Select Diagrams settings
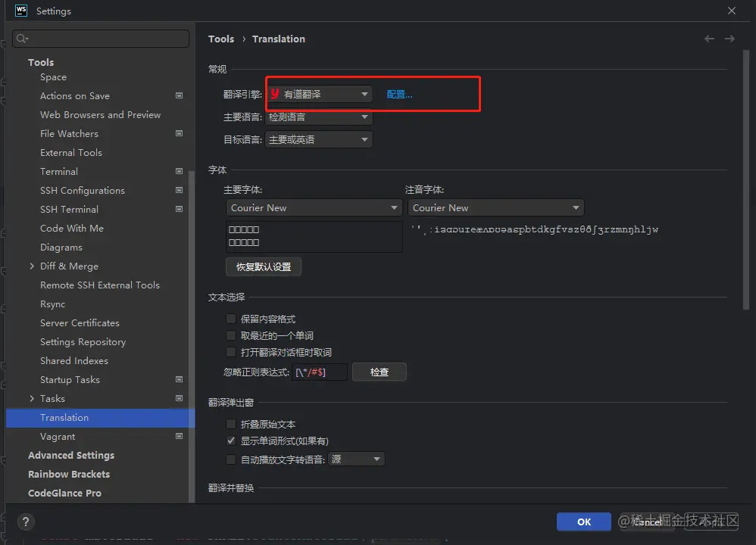This screenshot has height=545, width=756. pyautogui.click(x=61, y=248)
